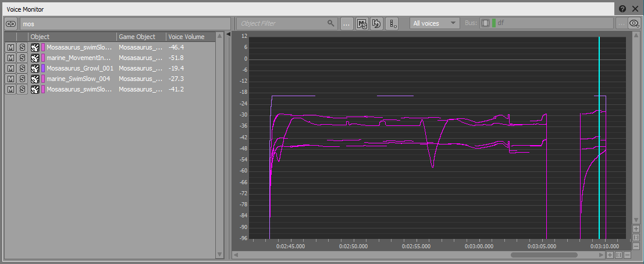Viewport: 644px width, 264px height.
Task: Click the voice volume value -51.8
Action: click(176, 58)
